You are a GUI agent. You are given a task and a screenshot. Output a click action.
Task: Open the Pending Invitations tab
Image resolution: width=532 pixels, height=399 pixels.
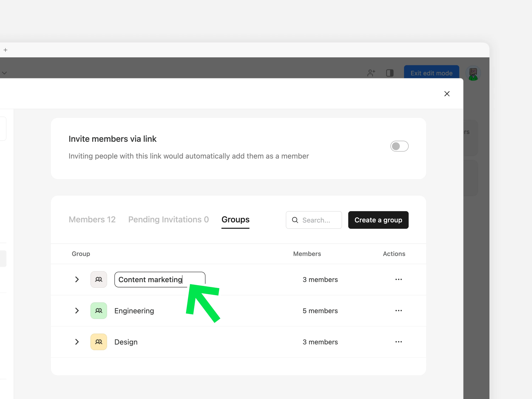(x=168, y=220)
